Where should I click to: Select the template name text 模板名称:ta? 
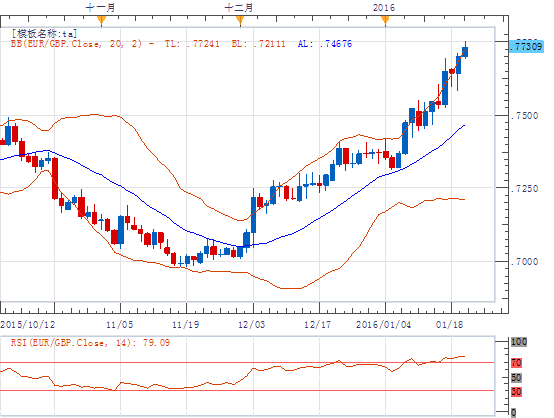[x=46, y=34]
